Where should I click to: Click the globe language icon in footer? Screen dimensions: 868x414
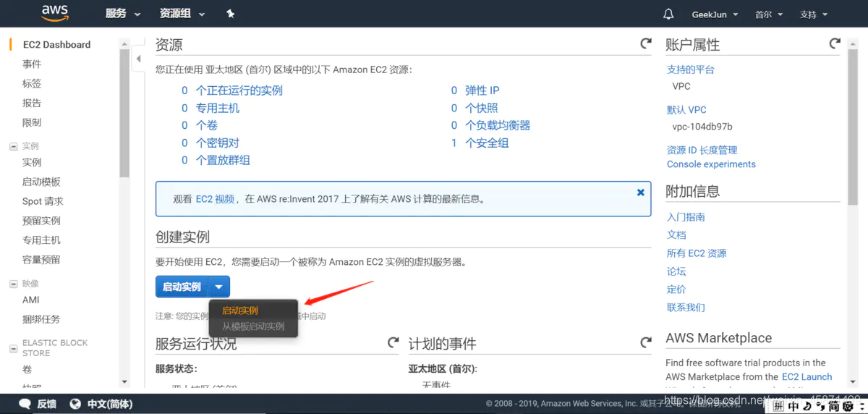[75, 404]
